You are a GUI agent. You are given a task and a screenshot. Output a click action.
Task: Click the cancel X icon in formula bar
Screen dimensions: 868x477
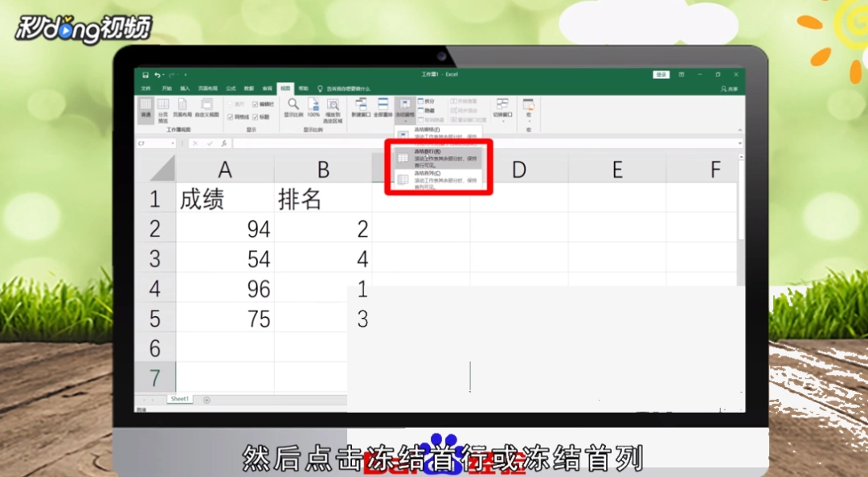(195, 143)
